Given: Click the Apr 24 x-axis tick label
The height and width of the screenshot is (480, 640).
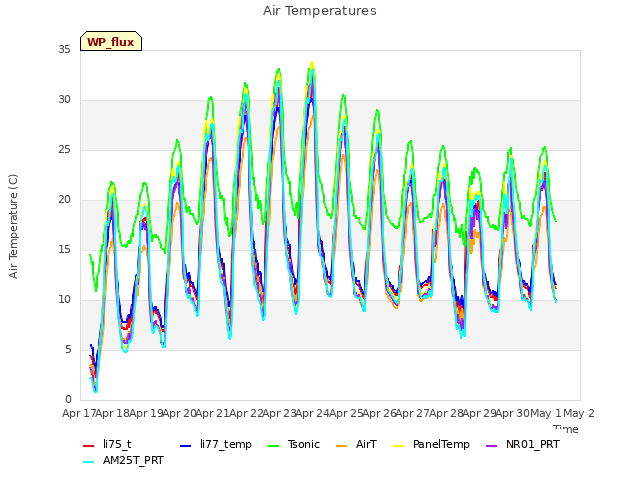Looking at the screenshot, I should pos(313,413).
